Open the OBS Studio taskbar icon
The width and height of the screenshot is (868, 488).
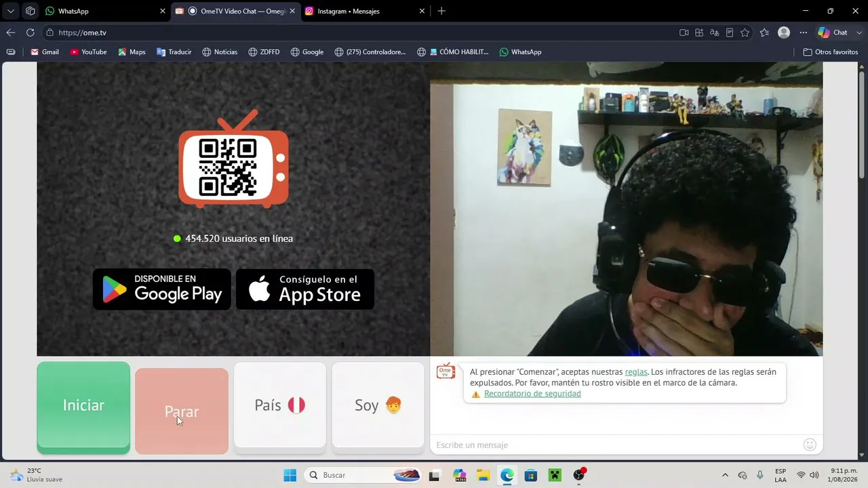pos(579,475)
